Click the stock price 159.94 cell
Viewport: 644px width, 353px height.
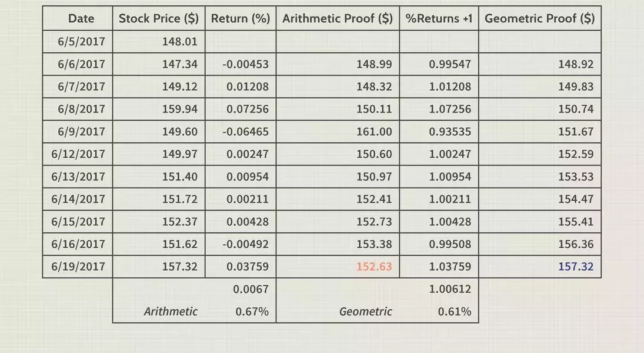click(179, 109)
